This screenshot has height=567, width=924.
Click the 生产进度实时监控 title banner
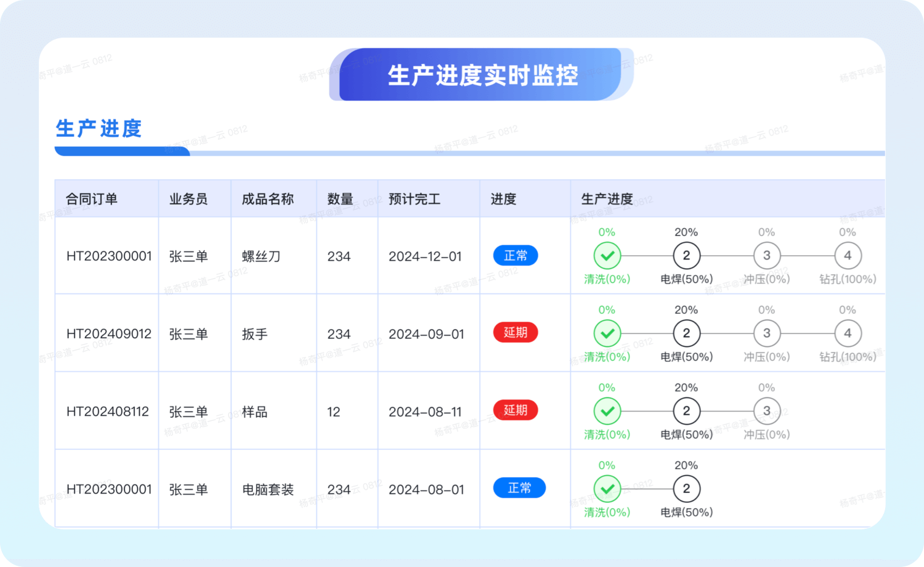(x=482, y=75)
